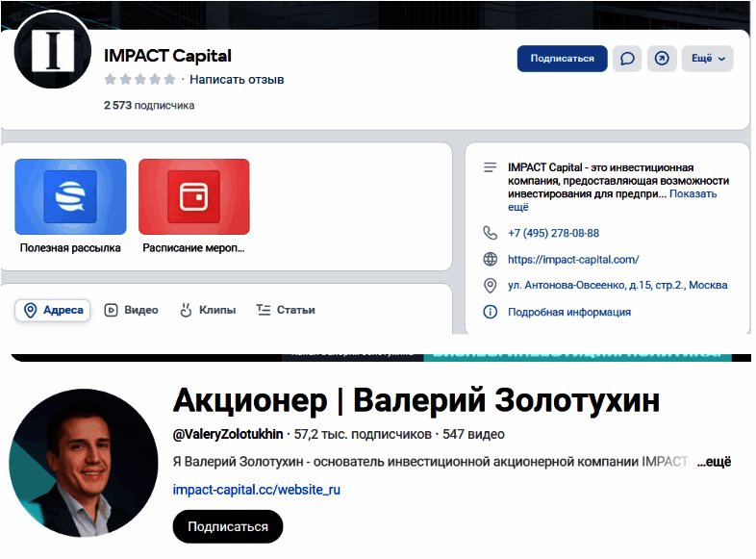Click the @ValeryZolotukhin handle
Viewport: 756px width, 559px height.
click(228, 435)
